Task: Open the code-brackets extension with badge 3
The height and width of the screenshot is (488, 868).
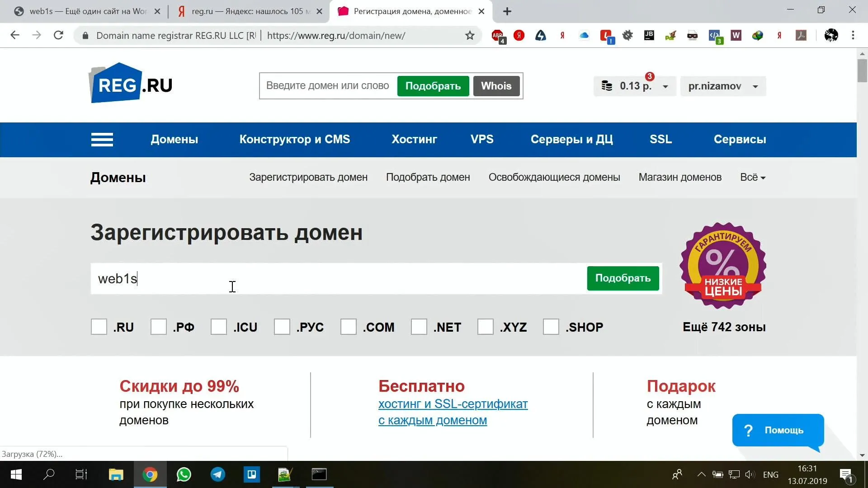Action: [x=715, y=36]
